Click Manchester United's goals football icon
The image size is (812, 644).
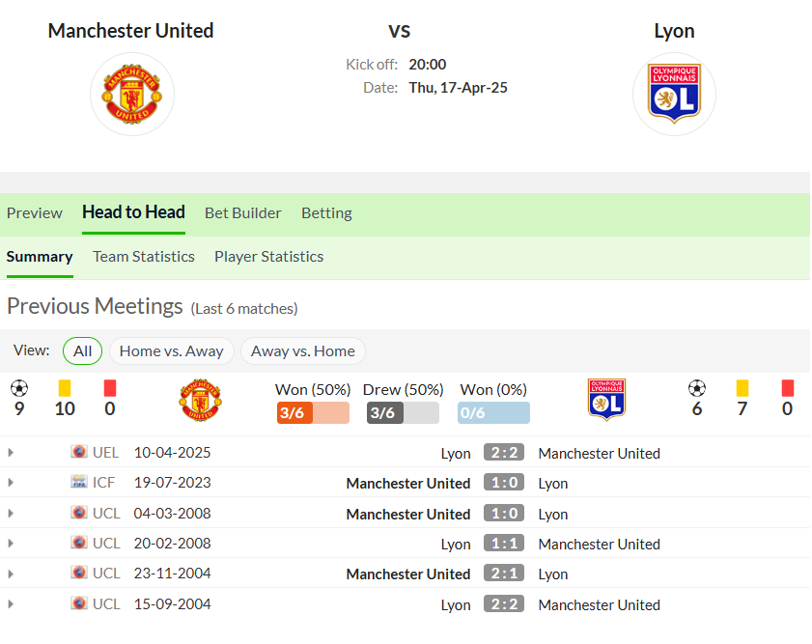click(x=19, y=388)
